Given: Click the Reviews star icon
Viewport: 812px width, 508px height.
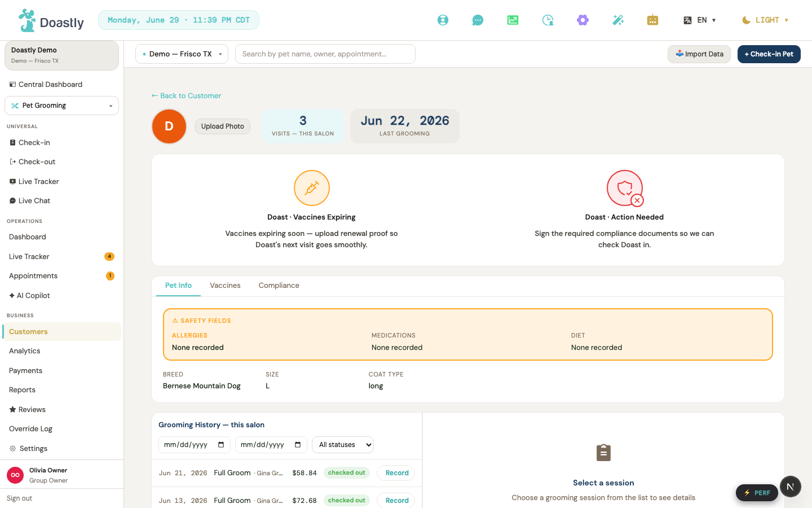Looking at the screenshot, I should [12, 410].
